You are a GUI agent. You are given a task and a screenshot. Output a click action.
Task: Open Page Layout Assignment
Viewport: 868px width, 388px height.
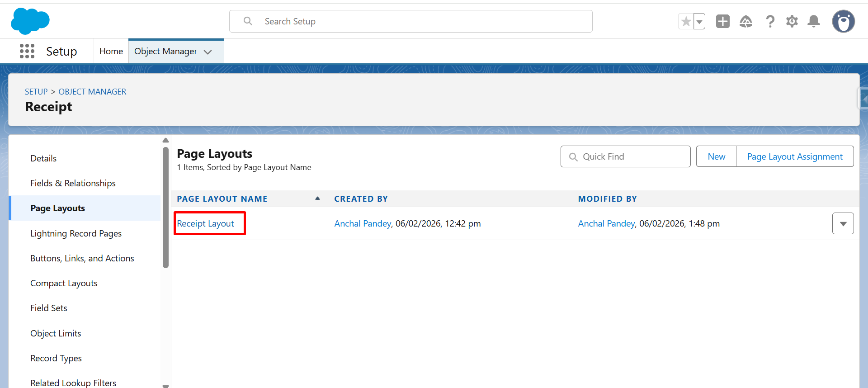[794, 156]
